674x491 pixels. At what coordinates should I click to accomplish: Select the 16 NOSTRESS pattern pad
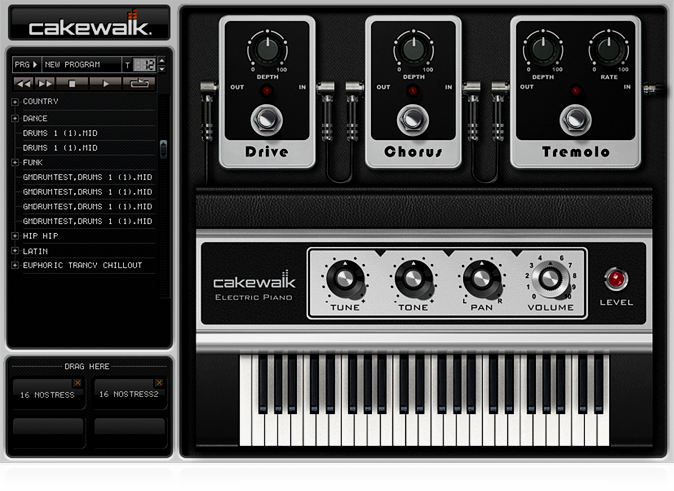point(47,394)
